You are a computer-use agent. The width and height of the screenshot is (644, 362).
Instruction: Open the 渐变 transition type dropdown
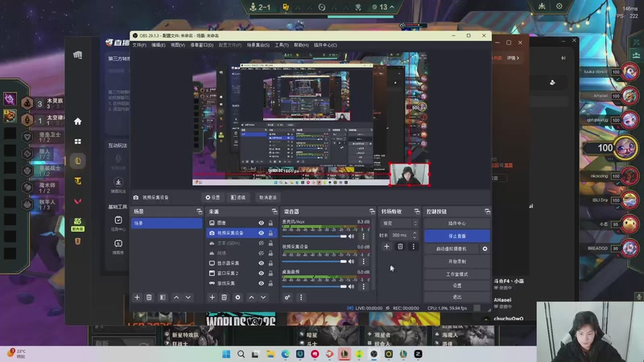click(x=399, y=224)
